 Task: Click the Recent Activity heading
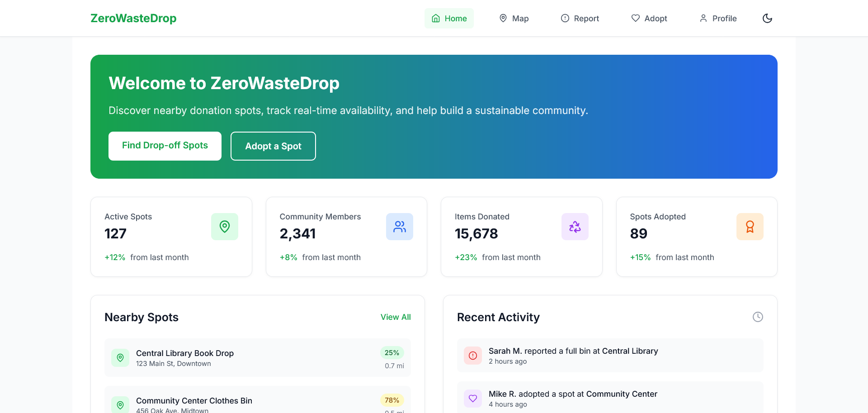[498, 317]
